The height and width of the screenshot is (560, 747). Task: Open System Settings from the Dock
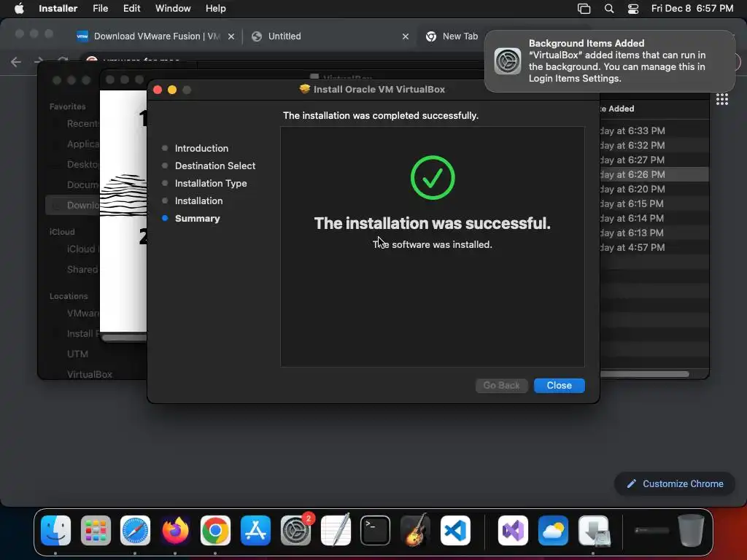pos(295,530)
